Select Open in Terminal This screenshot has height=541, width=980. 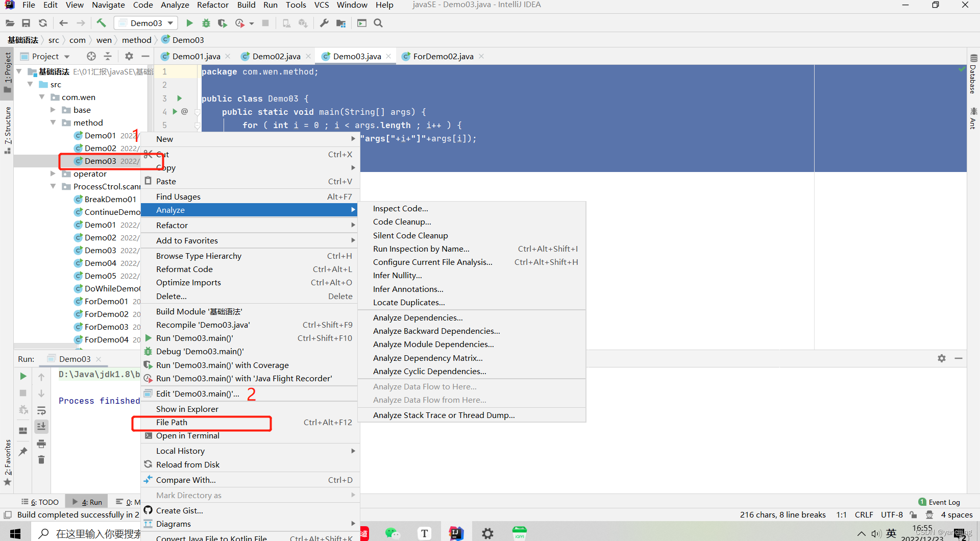click(250, 435)
